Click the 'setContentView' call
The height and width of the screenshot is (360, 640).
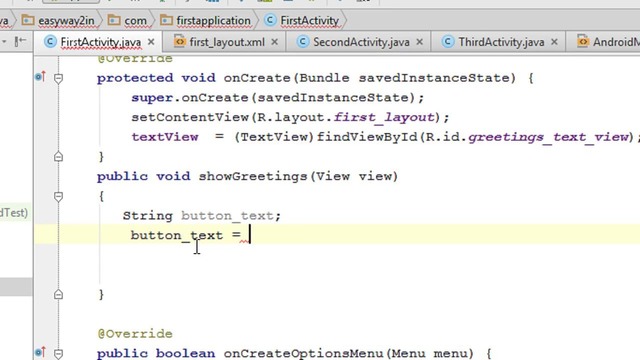tap(190, 118)
